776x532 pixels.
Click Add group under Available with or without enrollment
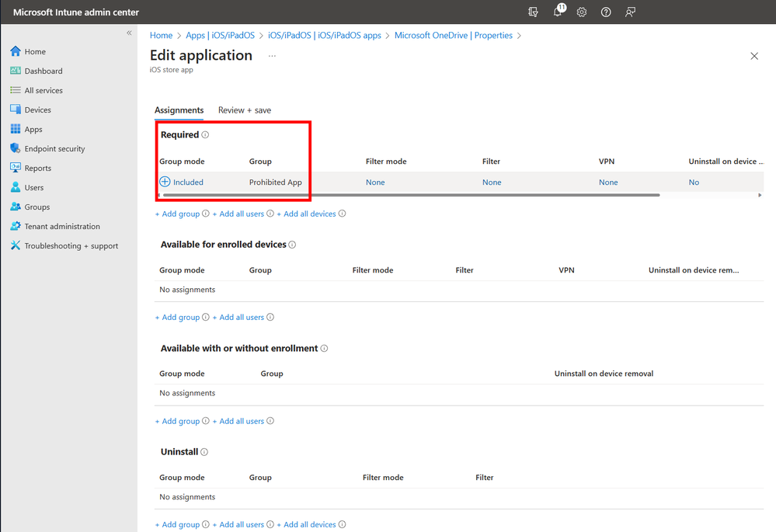pyautogui.click(x=177, y=421)
